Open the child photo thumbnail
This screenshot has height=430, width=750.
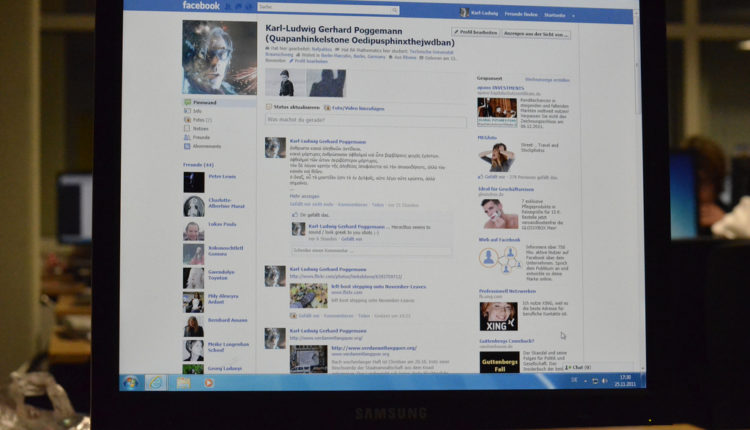(285, 82)
